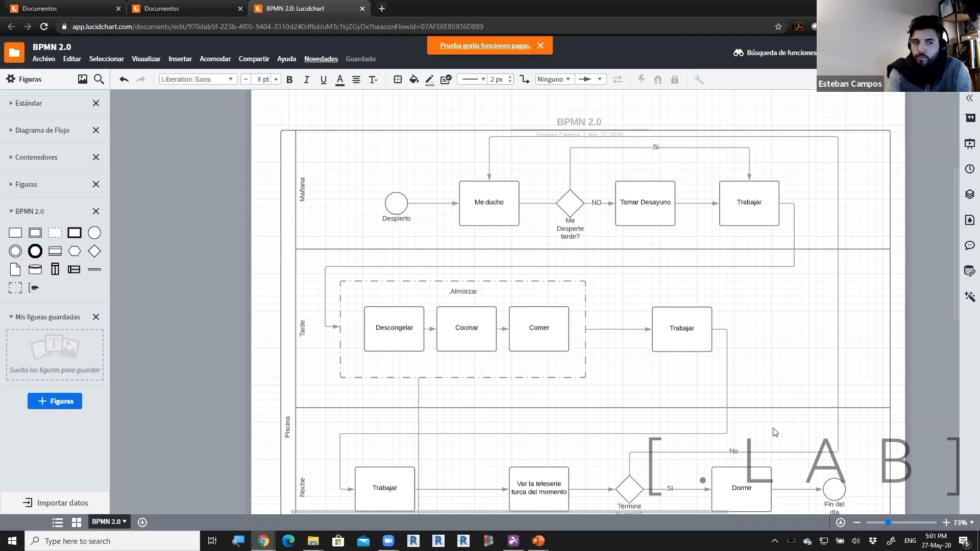Select the data store cylinder shape

pos(35,269)
